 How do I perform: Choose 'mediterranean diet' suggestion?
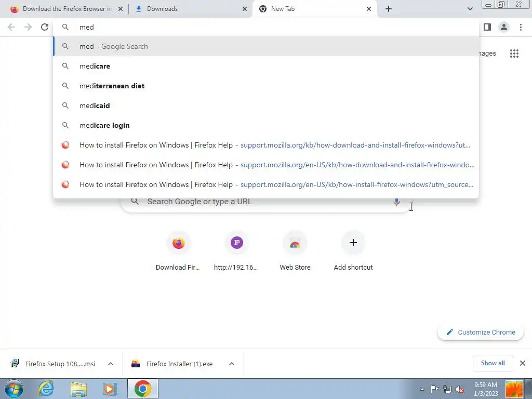click(x=266, y=86)
